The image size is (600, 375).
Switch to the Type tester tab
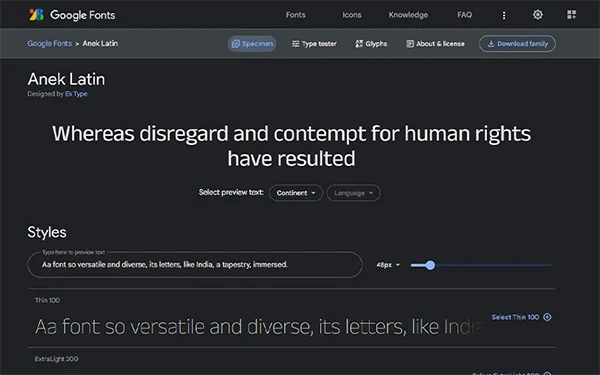tap(314, 44)
